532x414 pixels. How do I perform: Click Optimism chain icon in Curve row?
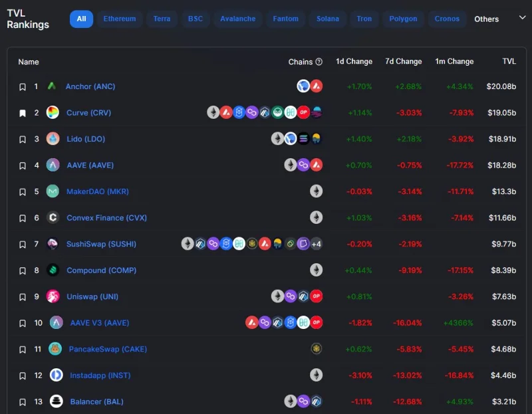(x=303, y=112)
